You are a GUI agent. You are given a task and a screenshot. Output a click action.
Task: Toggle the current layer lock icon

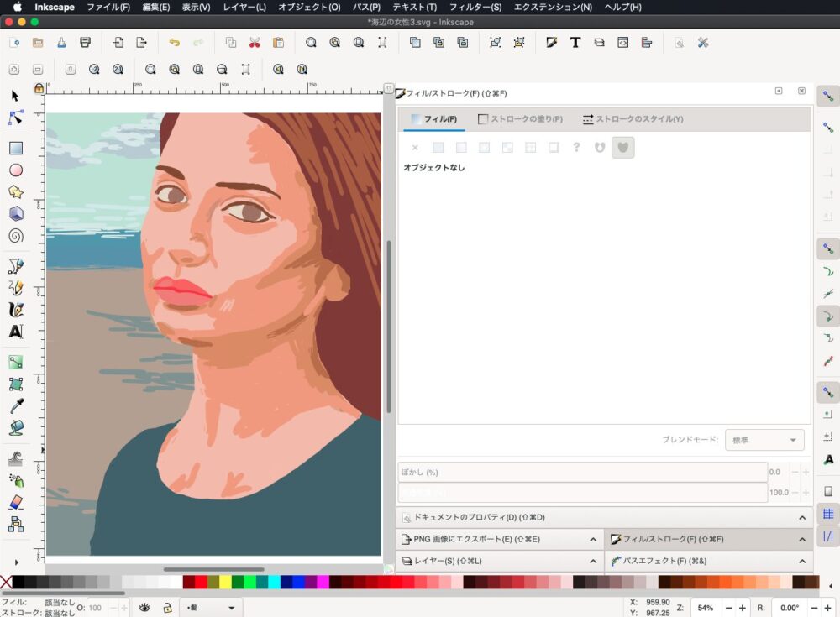coord(168,608)
